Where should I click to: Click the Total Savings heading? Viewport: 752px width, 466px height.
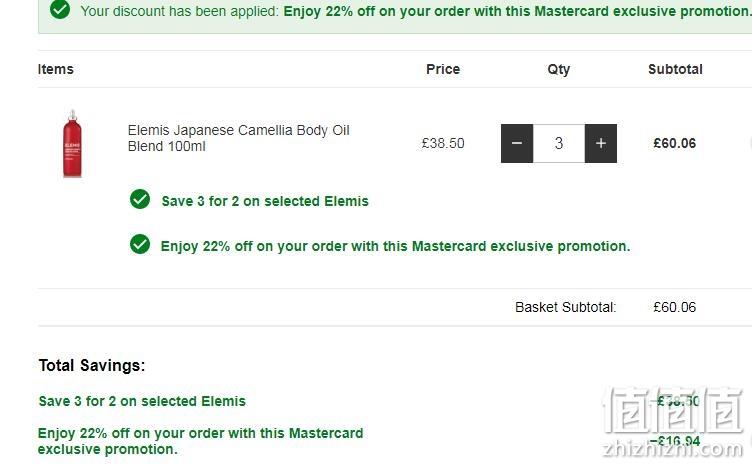click(x=92, y=365)
